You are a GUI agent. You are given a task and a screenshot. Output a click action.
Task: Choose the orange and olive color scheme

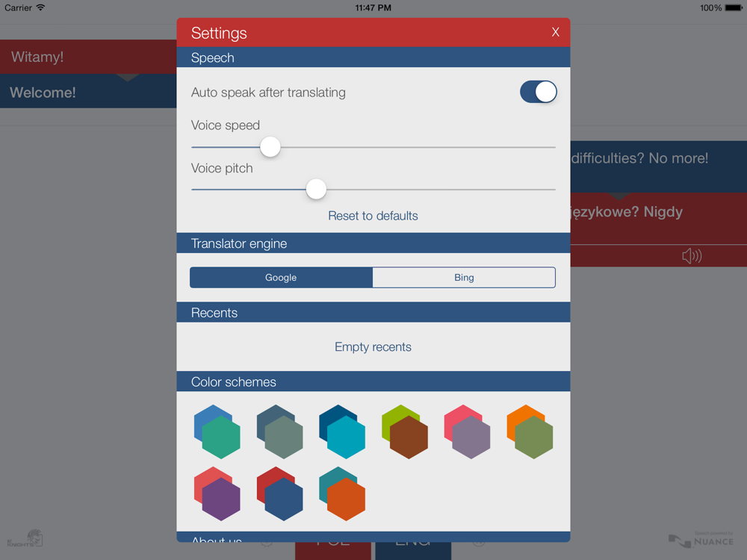click(530, 432)
